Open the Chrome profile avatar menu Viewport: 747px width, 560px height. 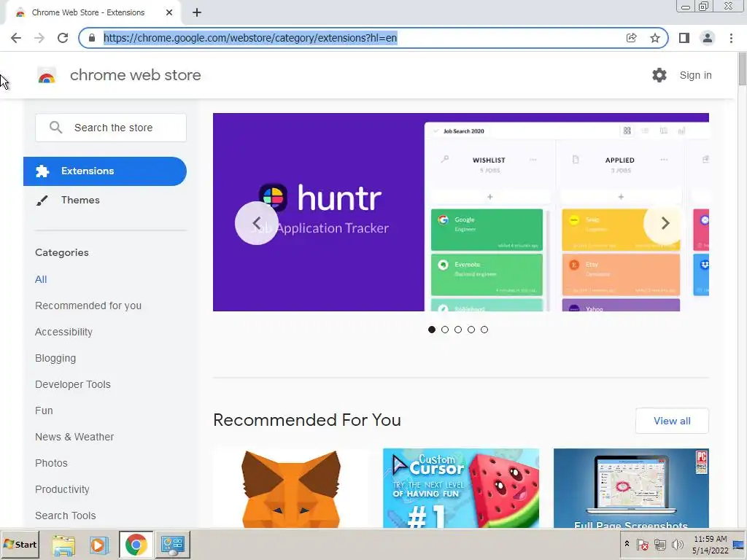pyautogui.click(x=708, y=38)
